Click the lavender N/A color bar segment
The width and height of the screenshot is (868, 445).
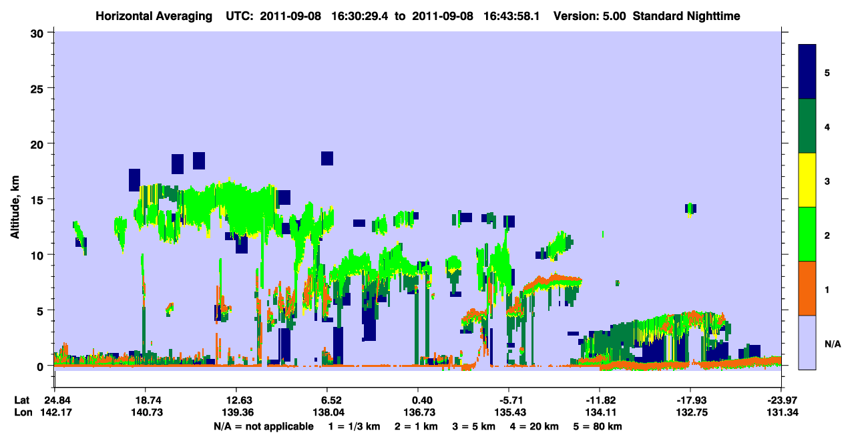807,342
